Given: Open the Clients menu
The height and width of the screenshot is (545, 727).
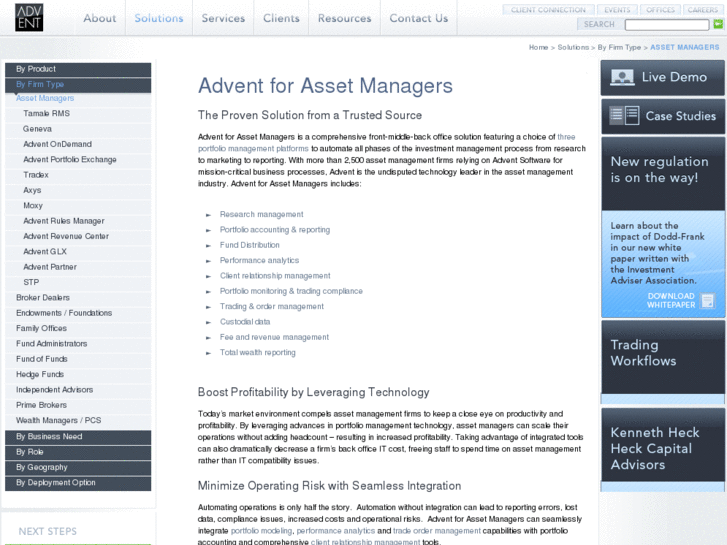Looking at the screenshot, I should [281, 18].
